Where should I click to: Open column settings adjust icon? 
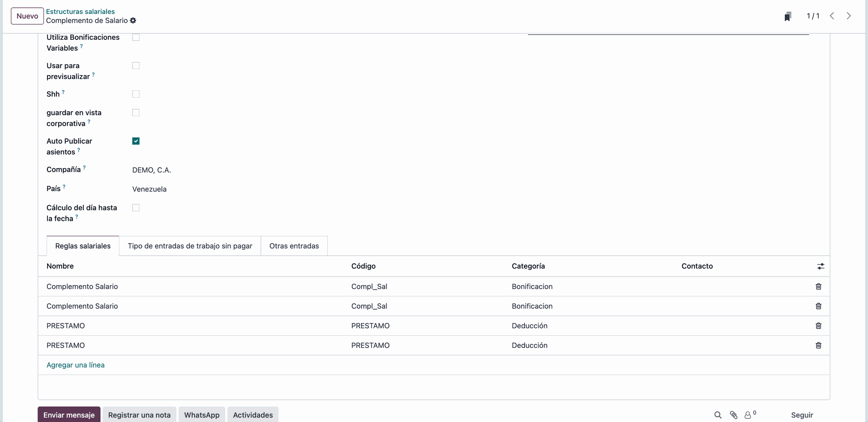pos(821,267)
